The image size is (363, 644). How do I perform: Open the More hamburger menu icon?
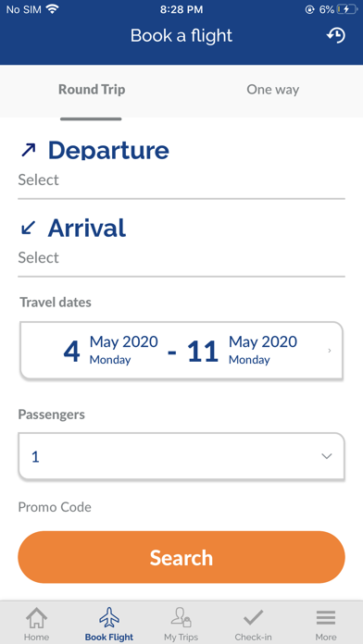[326, 618]
